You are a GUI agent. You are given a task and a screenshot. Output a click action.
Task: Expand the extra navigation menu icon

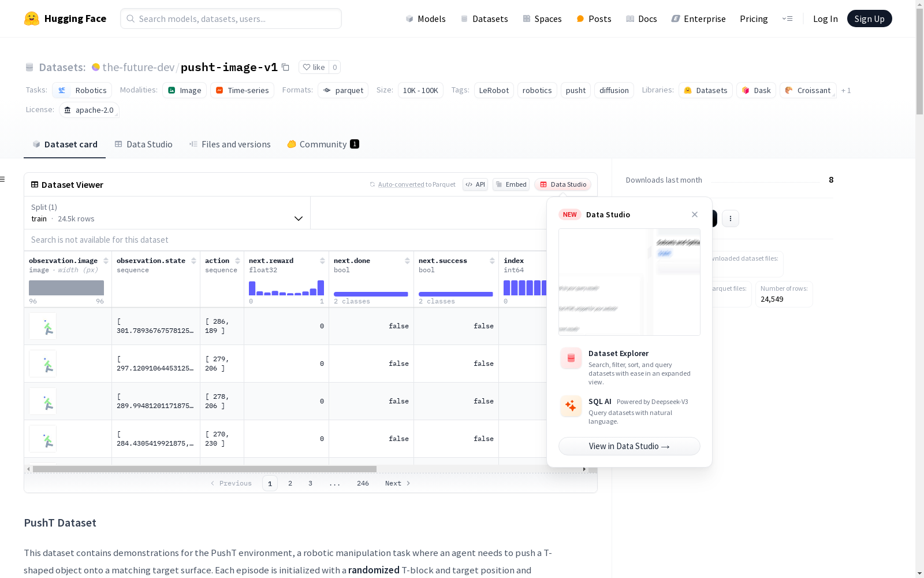point(787,18)
